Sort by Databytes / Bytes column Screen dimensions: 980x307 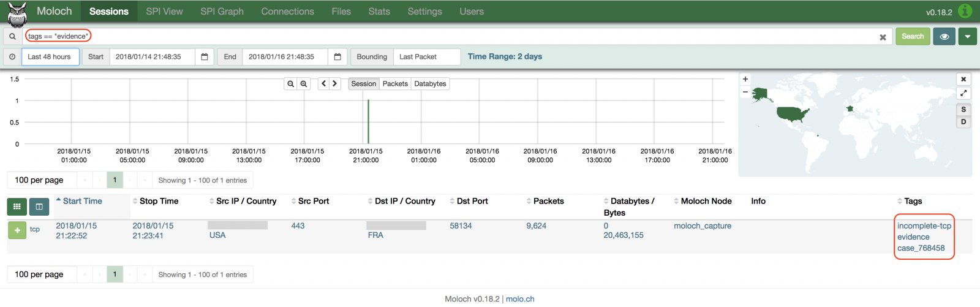pos(629,207)
